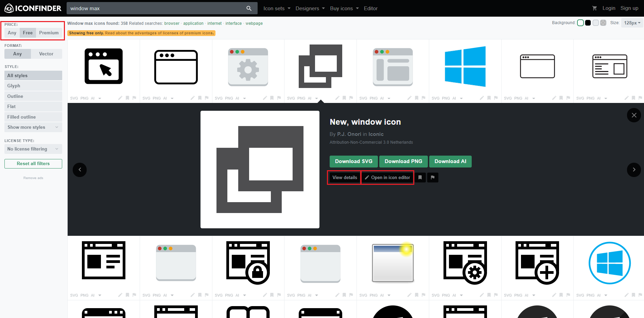
Task: Open the Designers menu
Action: click(310, 8)
